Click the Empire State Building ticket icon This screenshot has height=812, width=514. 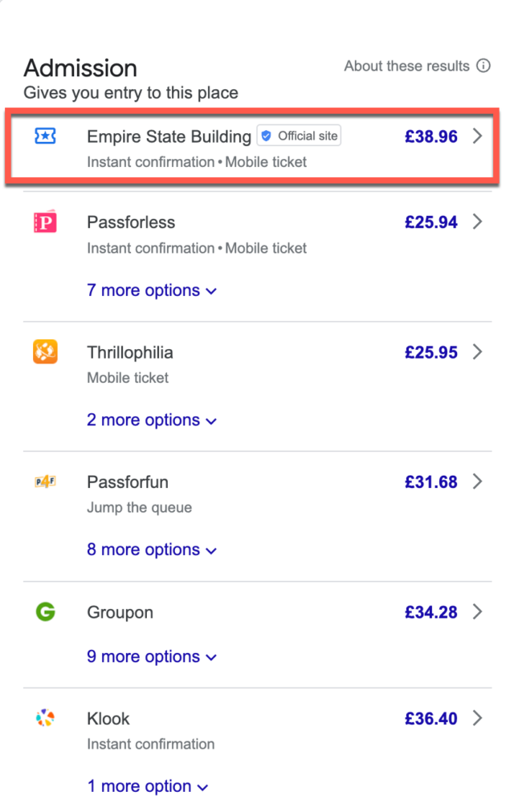coord(46,137)
